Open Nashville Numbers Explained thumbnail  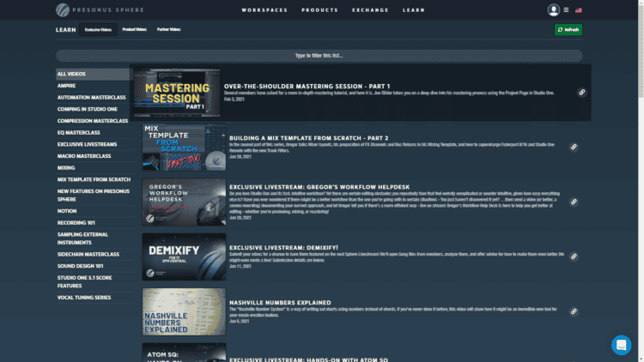click(184, 311)
